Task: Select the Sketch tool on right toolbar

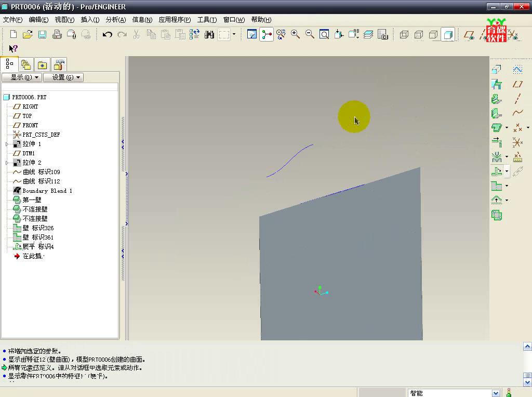Action: pos(517,70)
